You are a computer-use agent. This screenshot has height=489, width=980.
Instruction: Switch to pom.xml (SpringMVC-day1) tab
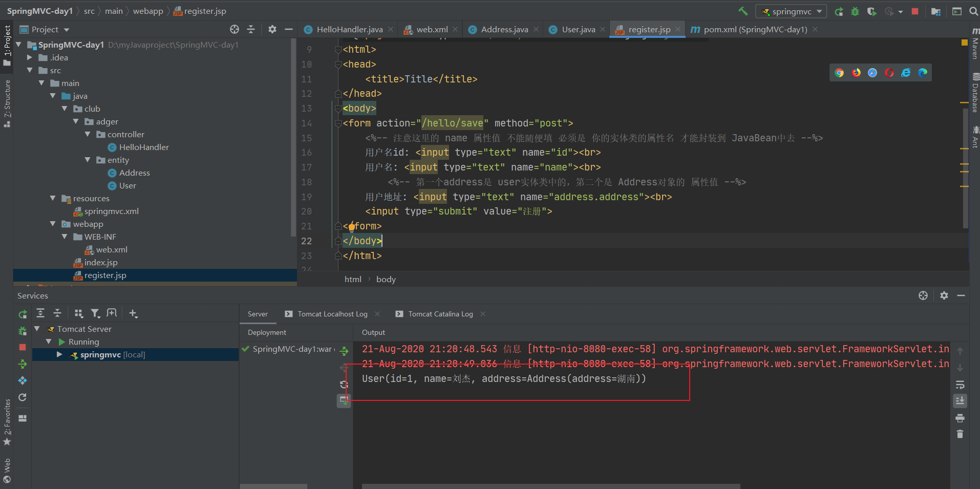click(x=755, y=29)
